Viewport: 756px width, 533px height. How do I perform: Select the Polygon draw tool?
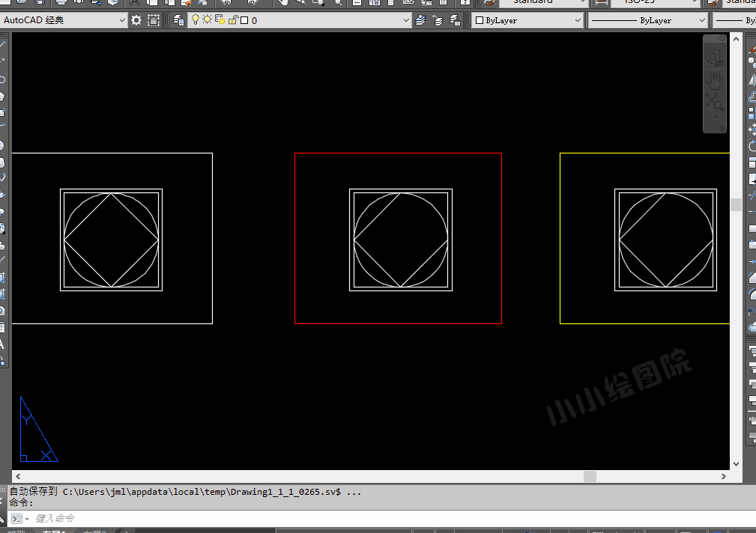pos(2,96)
